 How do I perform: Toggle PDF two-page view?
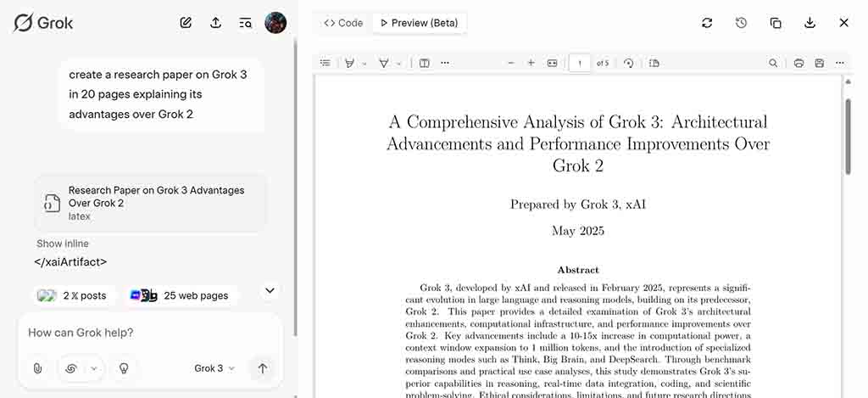click(x=654, y=63)
